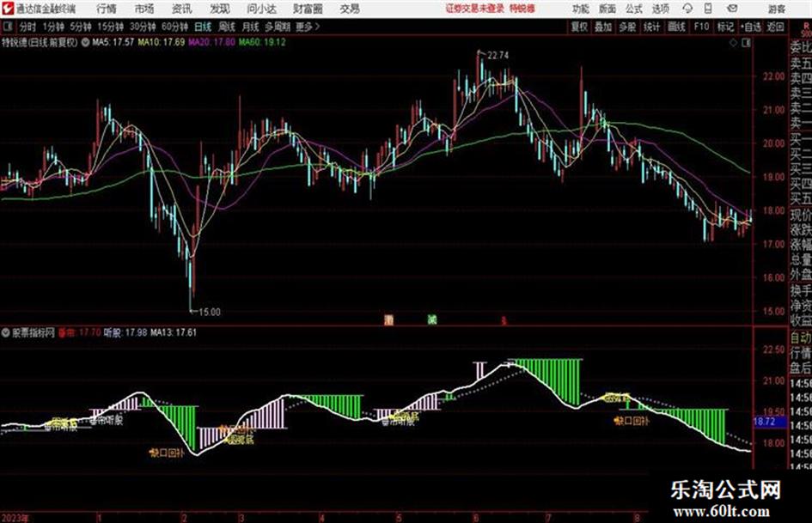Switch to the 5分钟 period tab
Viewport: 812px width, 523px height.
pyautogui.click(x=81, y=27)
